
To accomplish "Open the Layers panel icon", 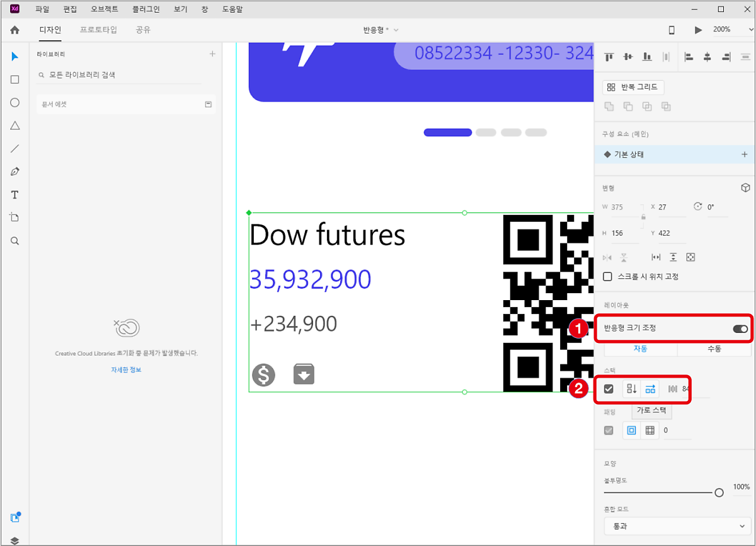I will (x=15, y=540).
